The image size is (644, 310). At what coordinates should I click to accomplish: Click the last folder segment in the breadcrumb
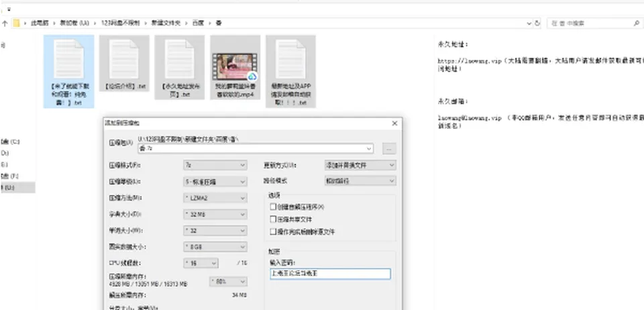219,23
